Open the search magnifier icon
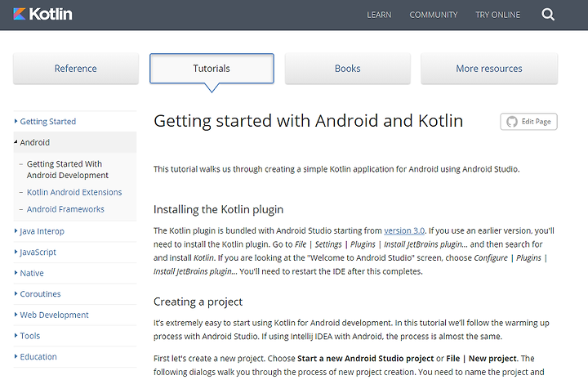The image size is (588, 380). (548, 15)
